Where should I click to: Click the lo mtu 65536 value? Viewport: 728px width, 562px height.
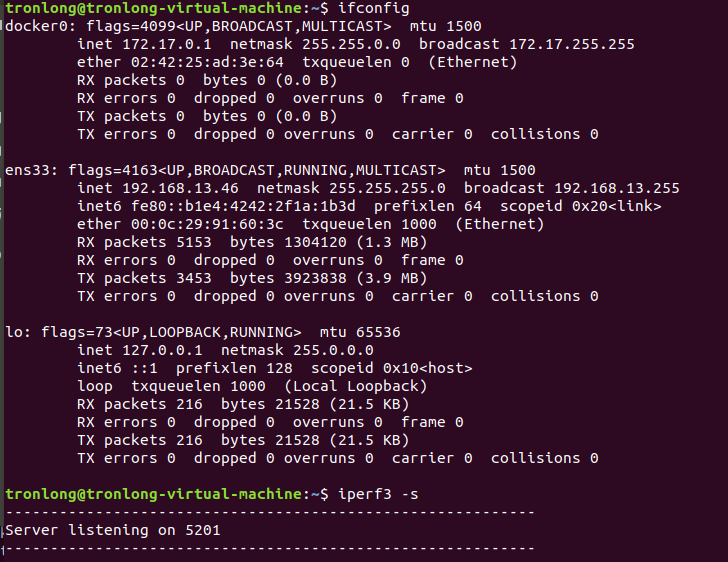378,332
